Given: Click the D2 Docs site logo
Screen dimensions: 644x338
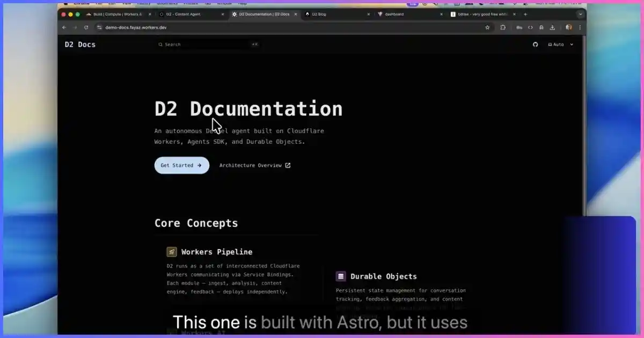Looking at the screenshot, I should (80, 45).
